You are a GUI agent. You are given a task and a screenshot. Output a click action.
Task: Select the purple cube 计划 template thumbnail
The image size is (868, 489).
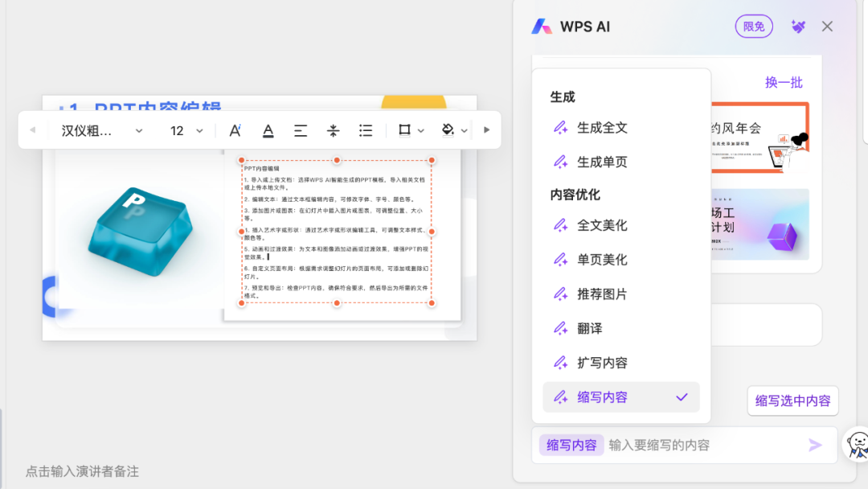[760, 224]
